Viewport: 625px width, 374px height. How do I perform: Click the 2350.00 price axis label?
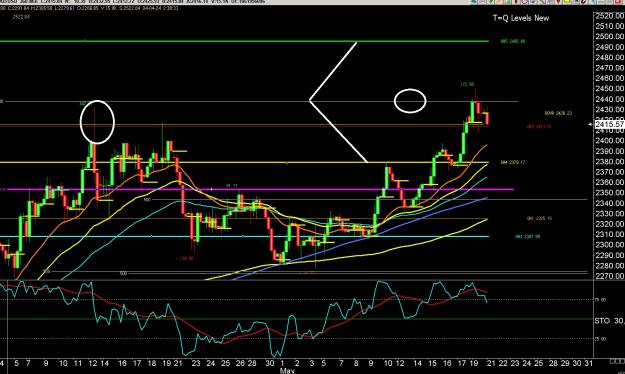[609, 193]
